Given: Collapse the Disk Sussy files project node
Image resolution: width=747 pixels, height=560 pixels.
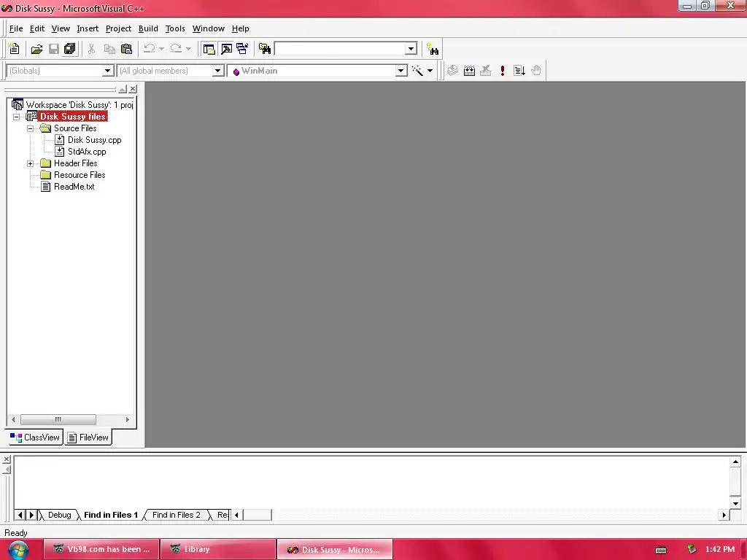Looking at the screenshot, I should coord(16,117).
